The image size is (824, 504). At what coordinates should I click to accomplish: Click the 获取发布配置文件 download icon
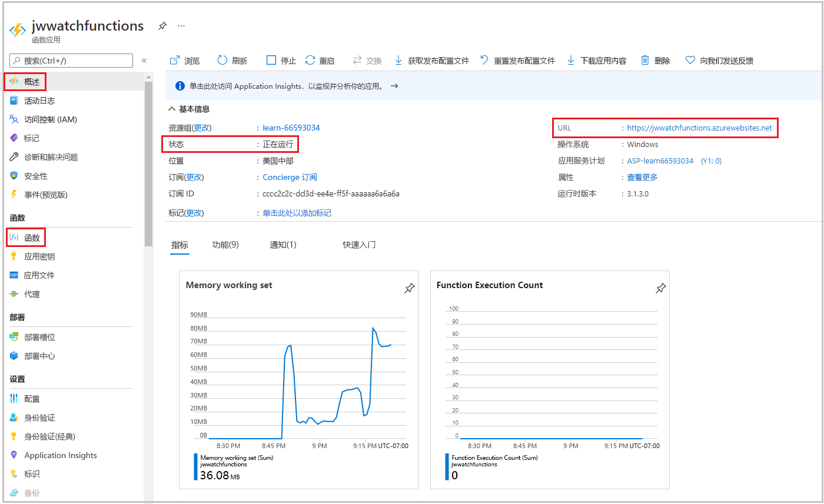[x=398, y=60]
